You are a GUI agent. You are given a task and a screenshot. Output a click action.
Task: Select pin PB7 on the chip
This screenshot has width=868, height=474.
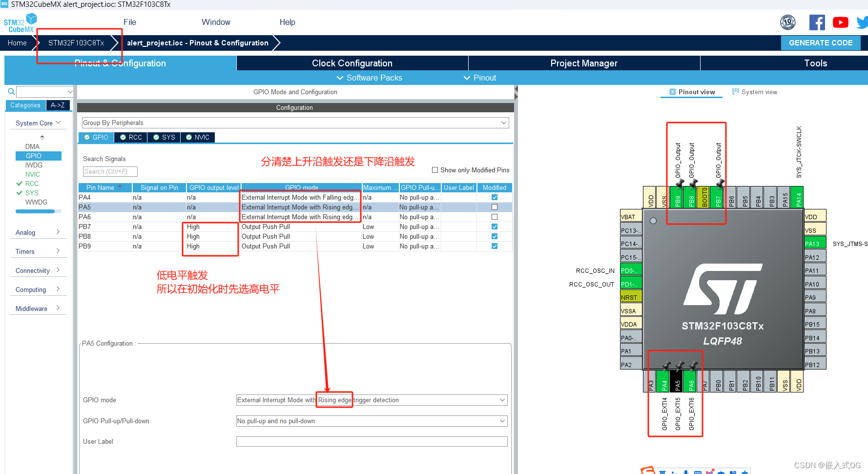pyautogui.click(x=718, y=197)
